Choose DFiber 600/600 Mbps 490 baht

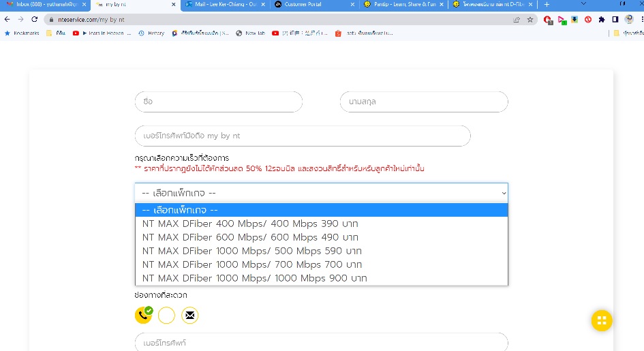[321, 237]
